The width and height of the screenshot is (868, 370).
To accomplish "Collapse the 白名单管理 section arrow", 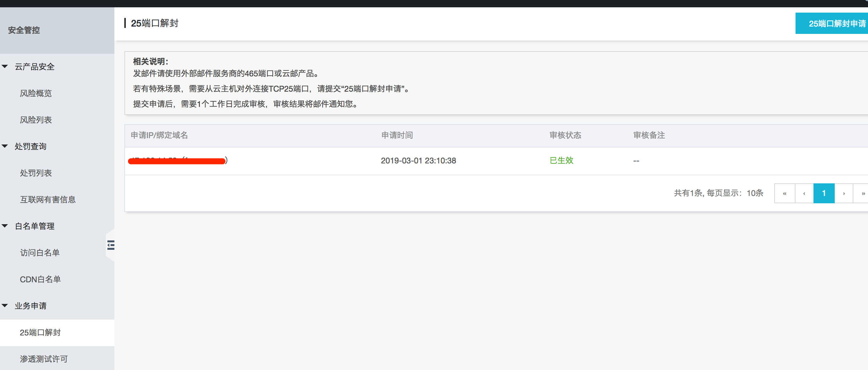I will (5, 226).
